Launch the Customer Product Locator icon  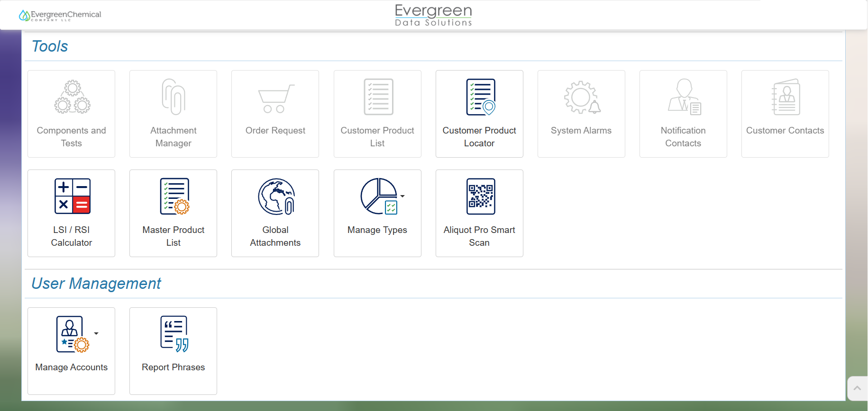[x=481, y=97]
